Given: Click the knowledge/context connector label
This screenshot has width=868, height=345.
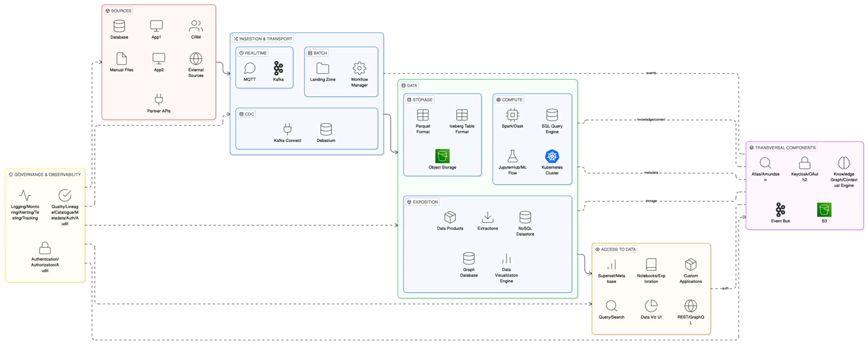Looking at the screenshot, I should click(x=651, y=120).
